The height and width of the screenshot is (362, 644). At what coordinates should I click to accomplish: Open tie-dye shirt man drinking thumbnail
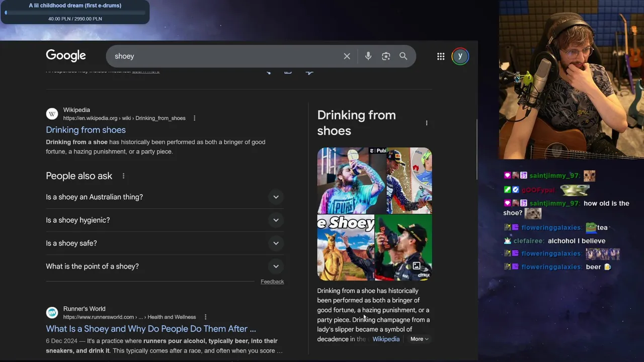pos(351,180)
